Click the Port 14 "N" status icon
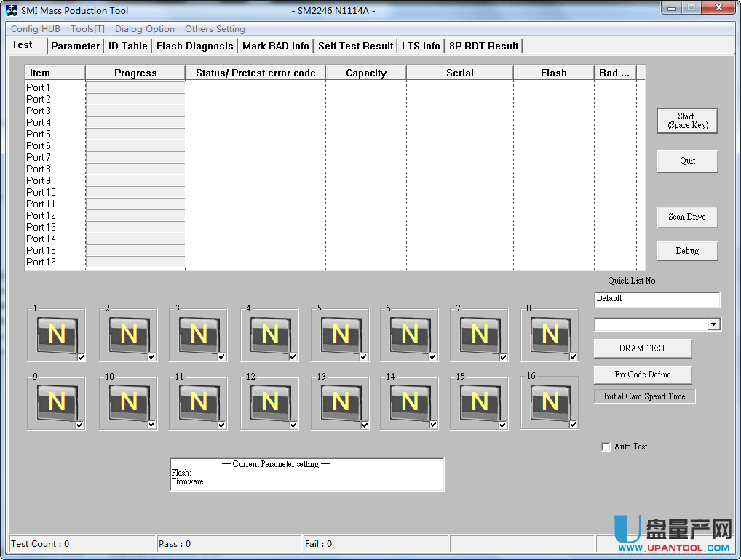 coord(409,402)
